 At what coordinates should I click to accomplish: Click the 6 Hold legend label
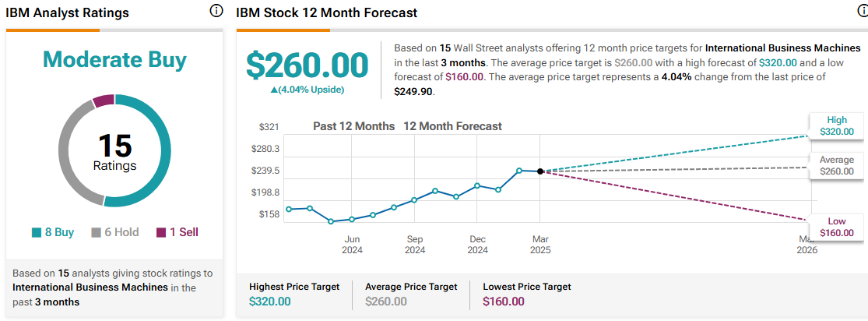click(x=121, y=233)
